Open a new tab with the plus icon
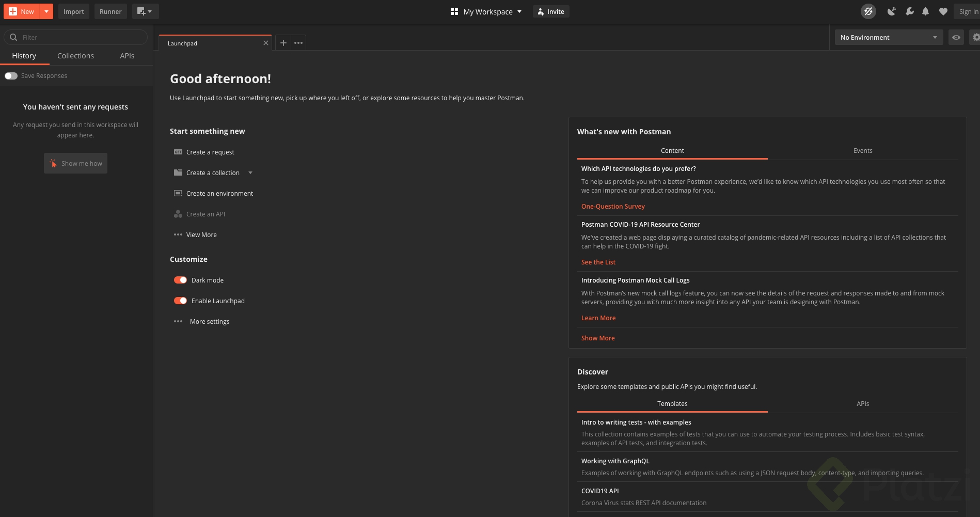This screenshot has height=517, width=980. tap(283, 43)
